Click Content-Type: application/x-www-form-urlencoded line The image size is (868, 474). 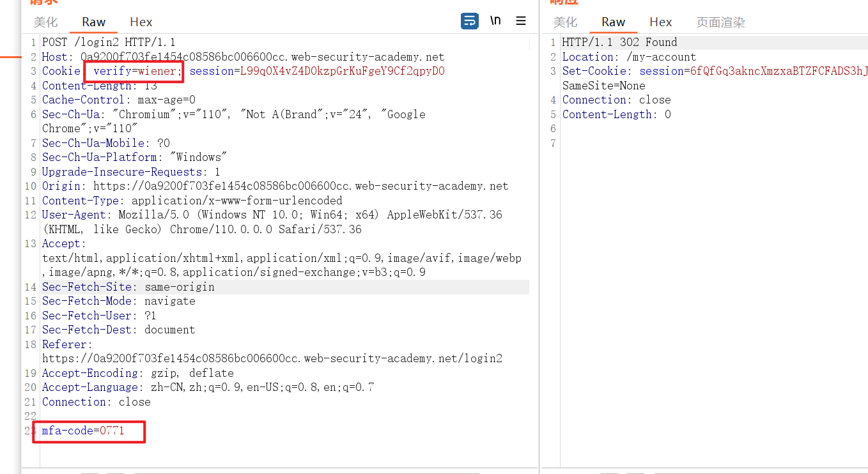[192, 201]
